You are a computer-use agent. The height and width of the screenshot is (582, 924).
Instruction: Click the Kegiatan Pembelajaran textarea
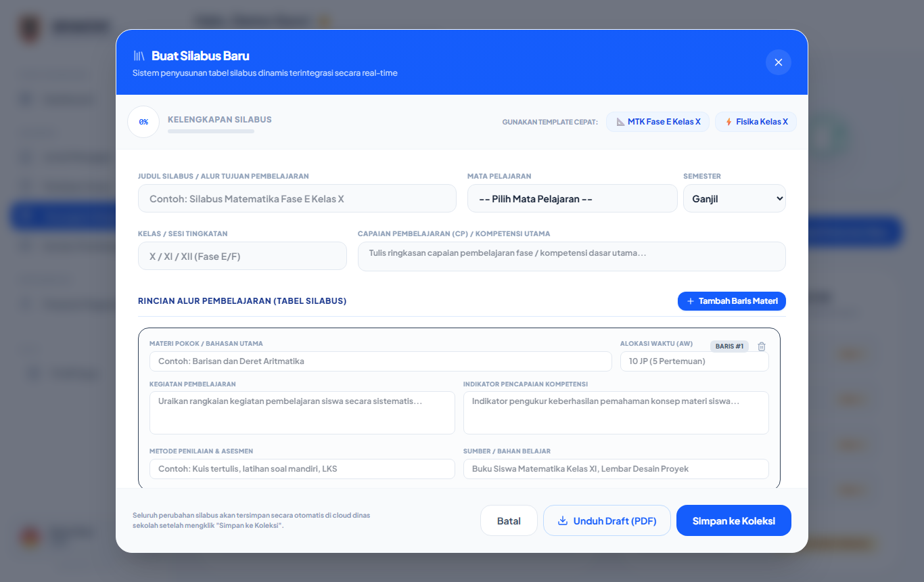302,413
